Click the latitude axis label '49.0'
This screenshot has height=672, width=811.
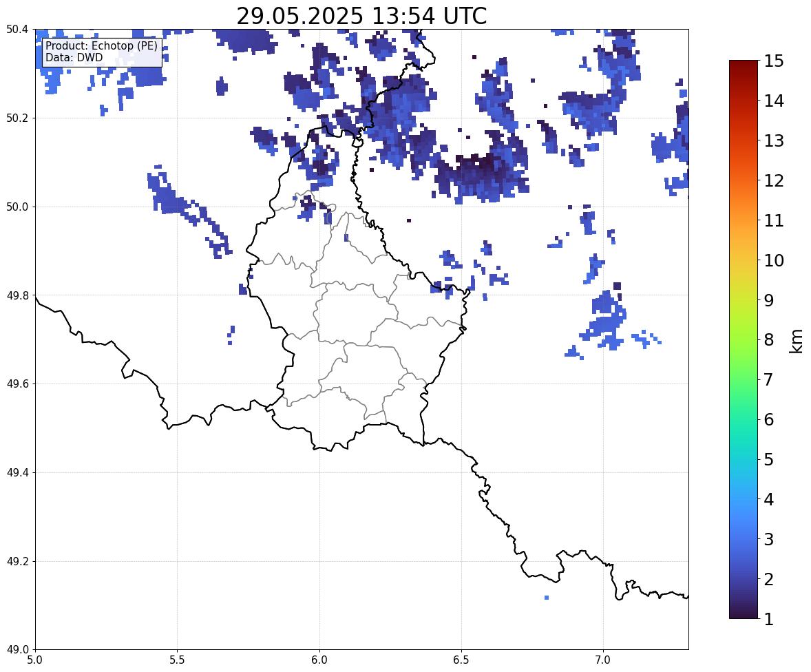(17, 650)
